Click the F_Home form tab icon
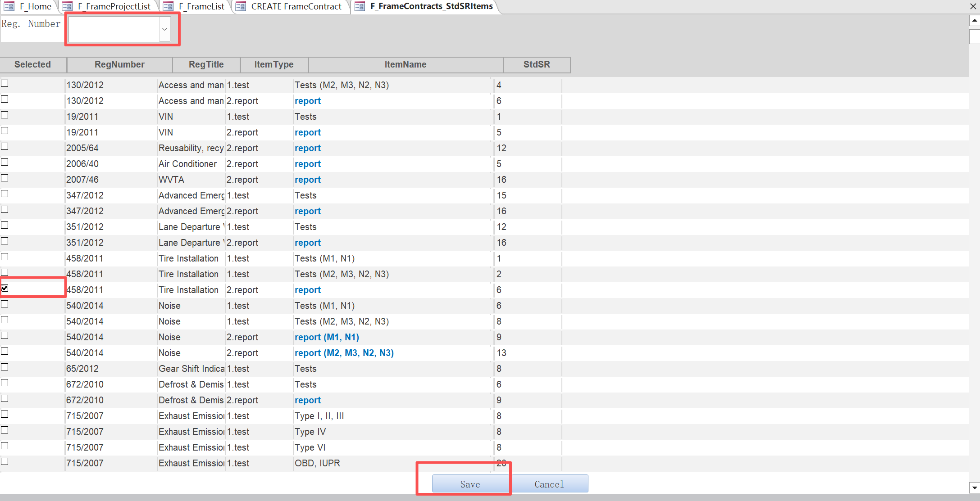This screenshot has height=501, width=980. tap(9, 6)
